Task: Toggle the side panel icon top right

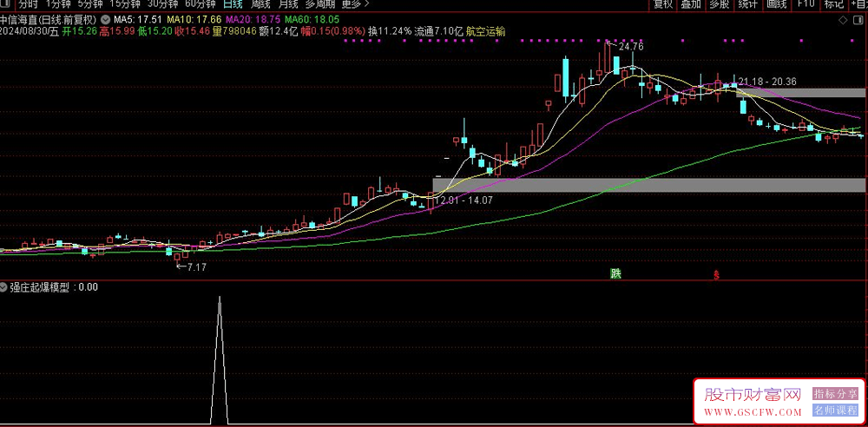Action: 858,21
